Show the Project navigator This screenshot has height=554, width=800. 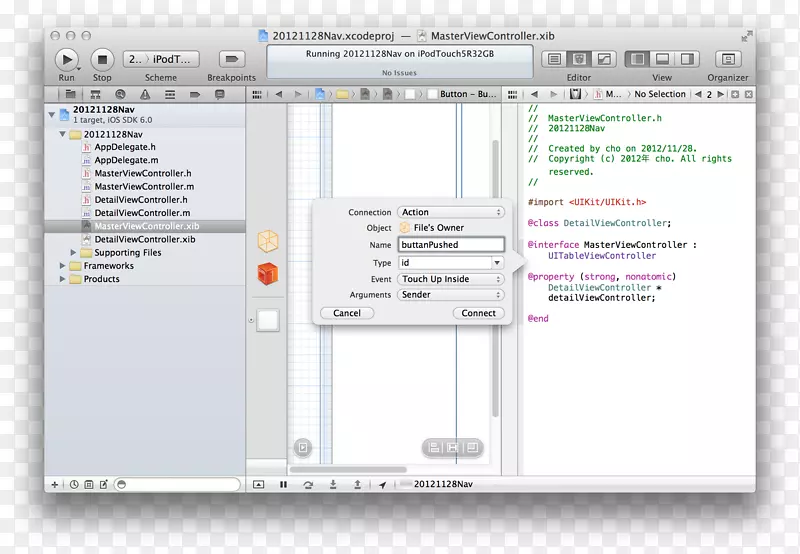[x=70, y=94]
